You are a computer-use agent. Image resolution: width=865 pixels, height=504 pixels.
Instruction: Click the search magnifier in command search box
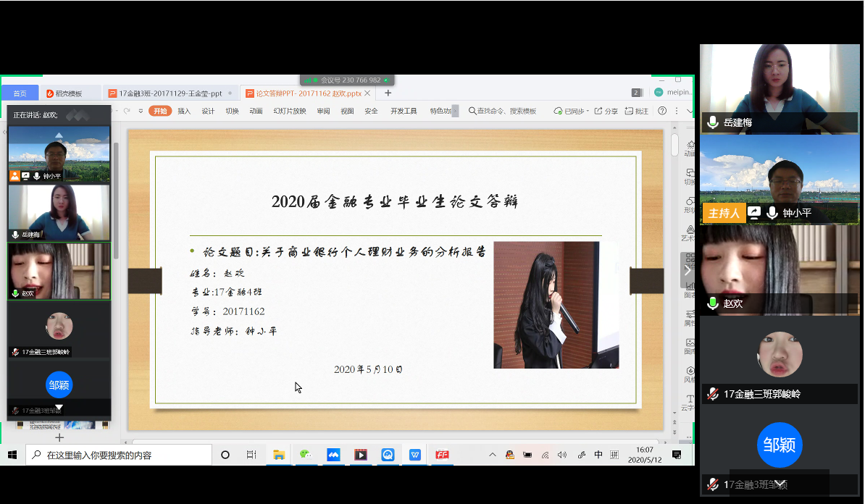pyautogui.click(x=472, y=111)
